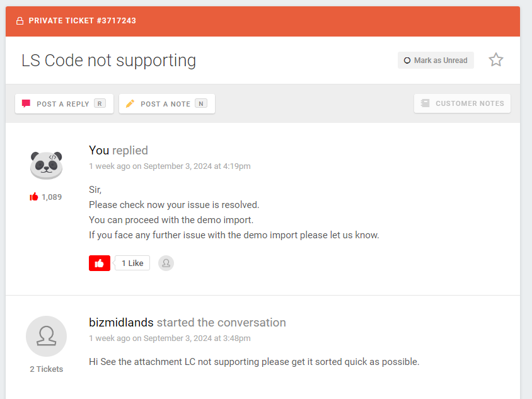The width and height of the screenshot is (532, 399).
Task: Open Customer Notes panel
Action: pos(462,103)
